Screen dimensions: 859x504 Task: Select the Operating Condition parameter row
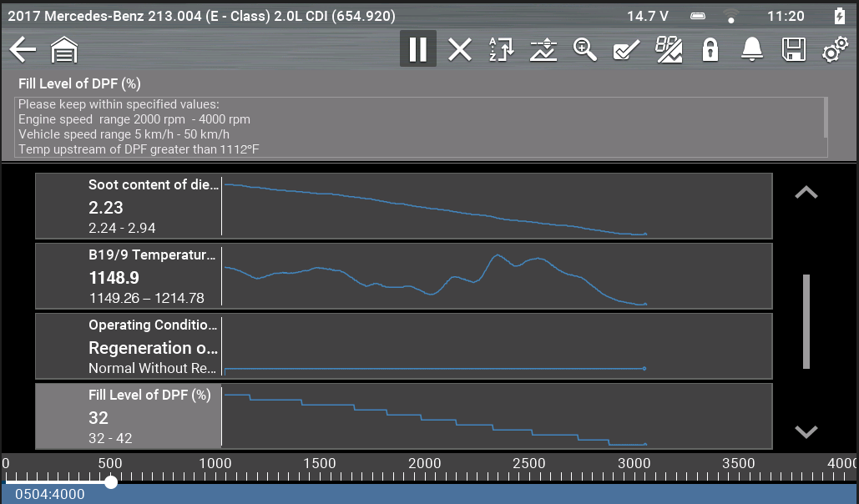point(128,345)
